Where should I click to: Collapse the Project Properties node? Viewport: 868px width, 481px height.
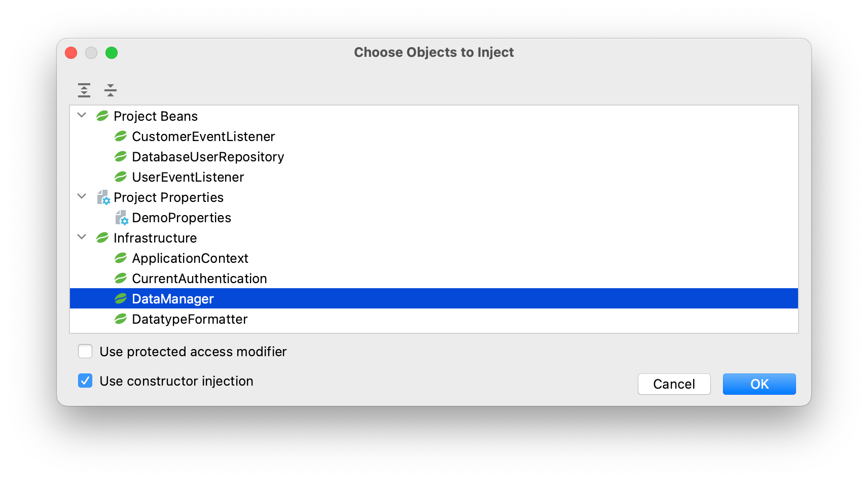(x=82, y=196)
